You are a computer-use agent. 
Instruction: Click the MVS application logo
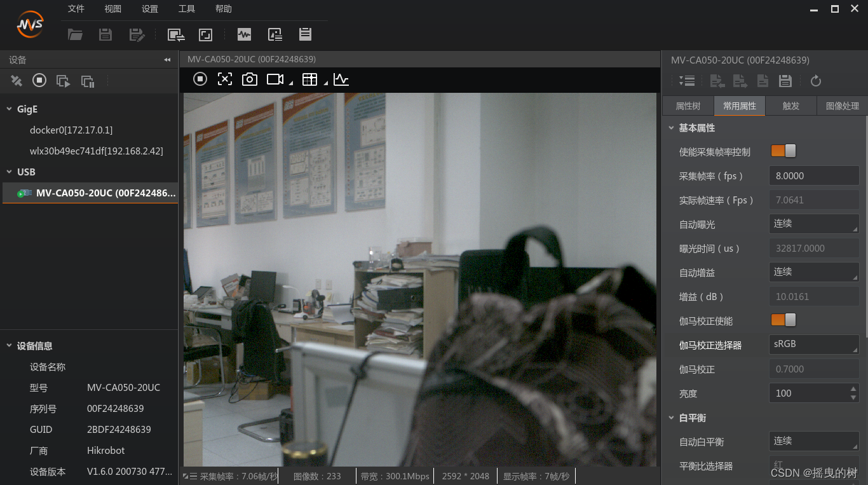30,25
